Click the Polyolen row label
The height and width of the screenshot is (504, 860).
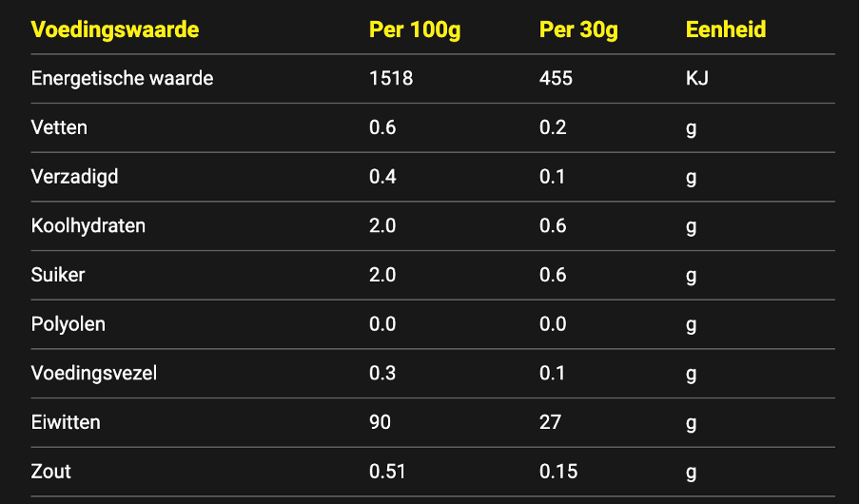(68, 324)
